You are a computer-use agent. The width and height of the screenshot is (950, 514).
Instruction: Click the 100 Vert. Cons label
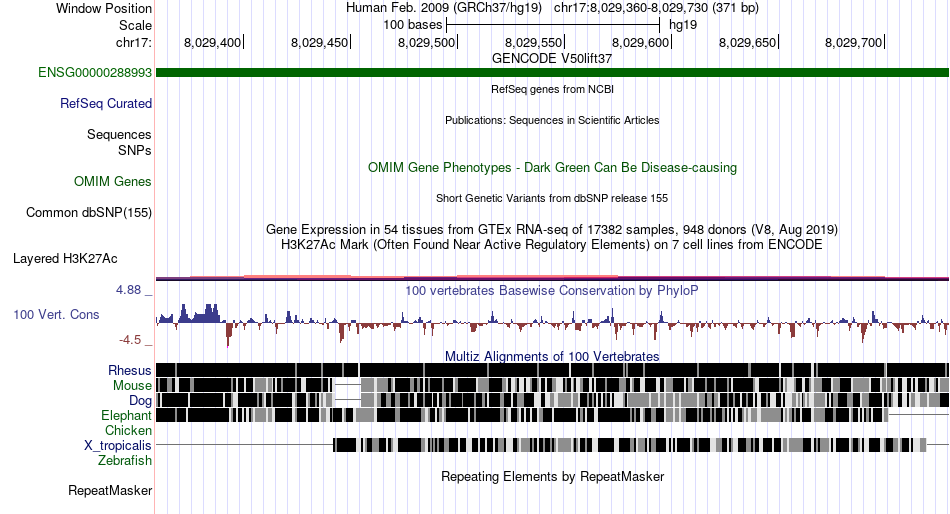click(x=56, y=315)
